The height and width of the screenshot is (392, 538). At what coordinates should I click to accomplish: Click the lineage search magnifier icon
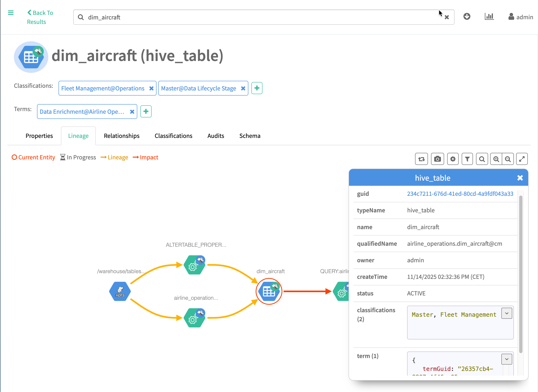tap(482, 159)
